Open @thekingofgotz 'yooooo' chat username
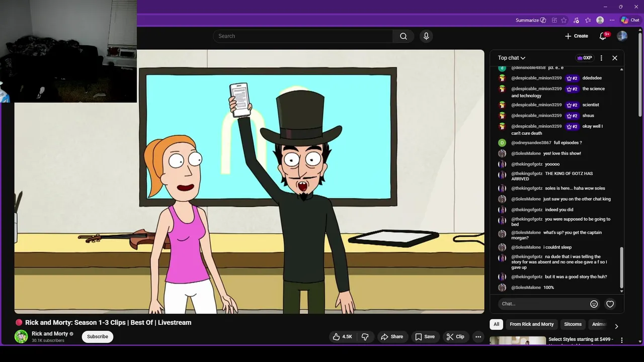This screenshot has width=644, height=362. pos(527,164)
